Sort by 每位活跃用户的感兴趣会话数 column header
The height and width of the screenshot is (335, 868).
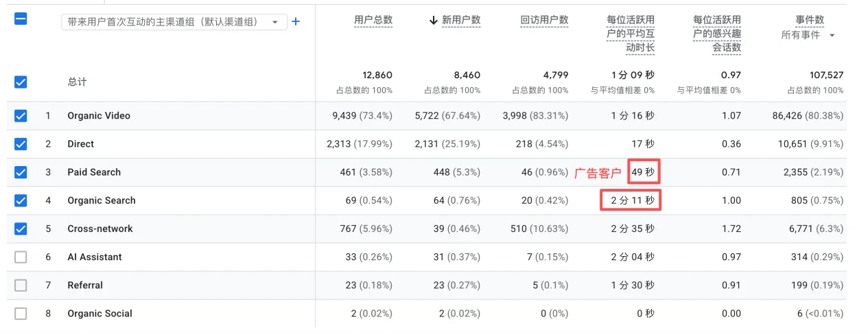(717, 34)
